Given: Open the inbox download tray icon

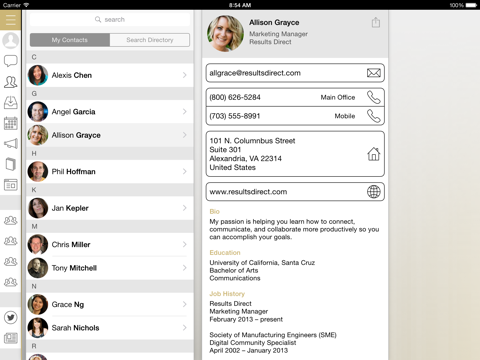Looking at the screenshot, I should click(11, 102).
